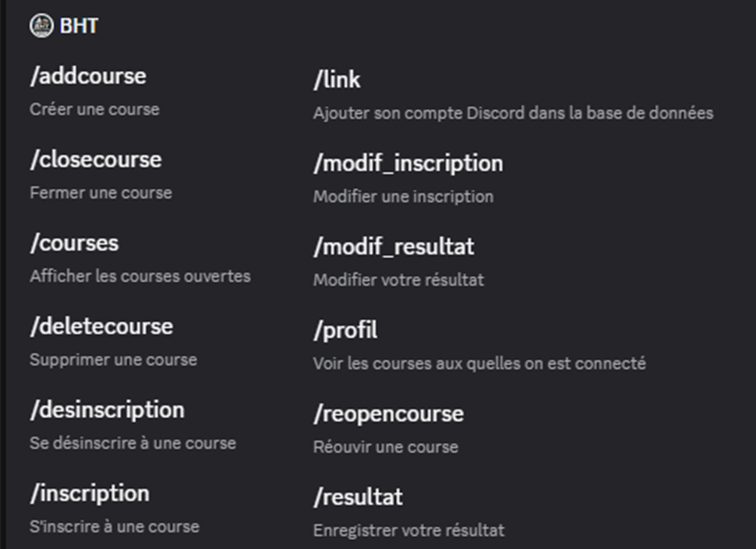Choose the /reopencourse command

(388, 414)
